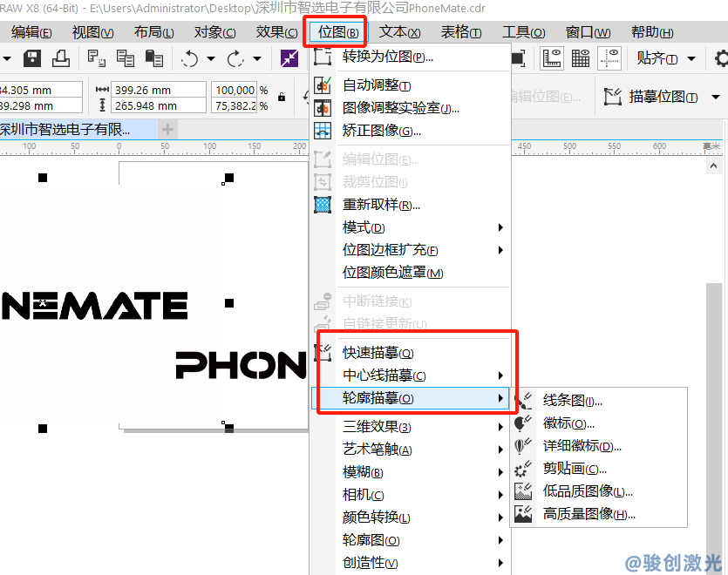Choose 徽标(O) from outline trace submenu
This screenshot has width=728, height=575.
[x=599, y=423]
